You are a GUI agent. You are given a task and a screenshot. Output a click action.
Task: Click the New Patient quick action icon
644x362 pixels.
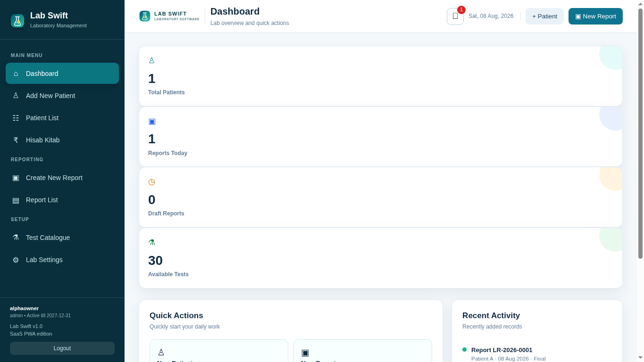tap(161, 352)
